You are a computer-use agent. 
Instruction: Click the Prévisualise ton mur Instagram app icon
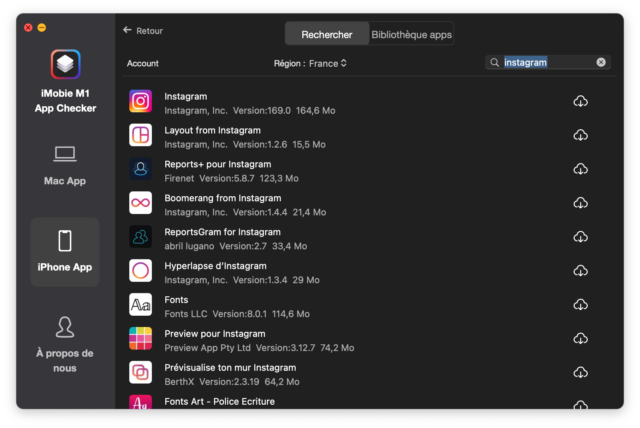tap(140, 372)
